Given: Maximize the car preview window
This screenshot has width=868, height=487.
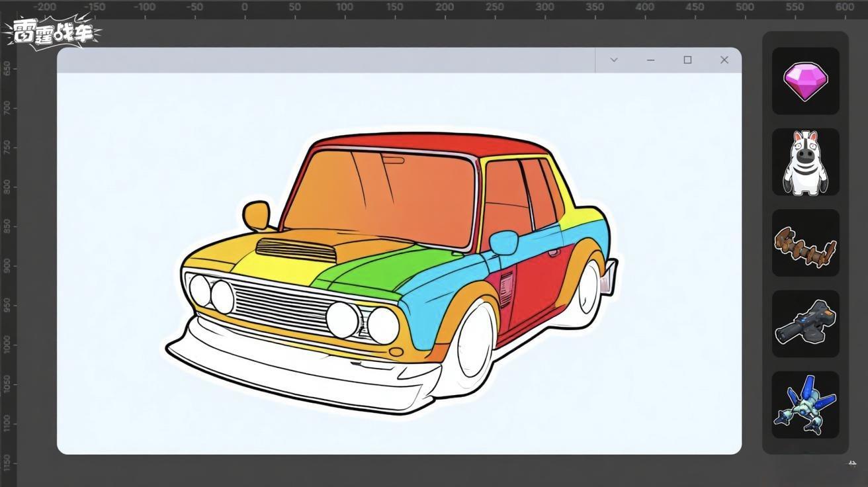Looking at the screenshot, I should [x=687, y=60].
